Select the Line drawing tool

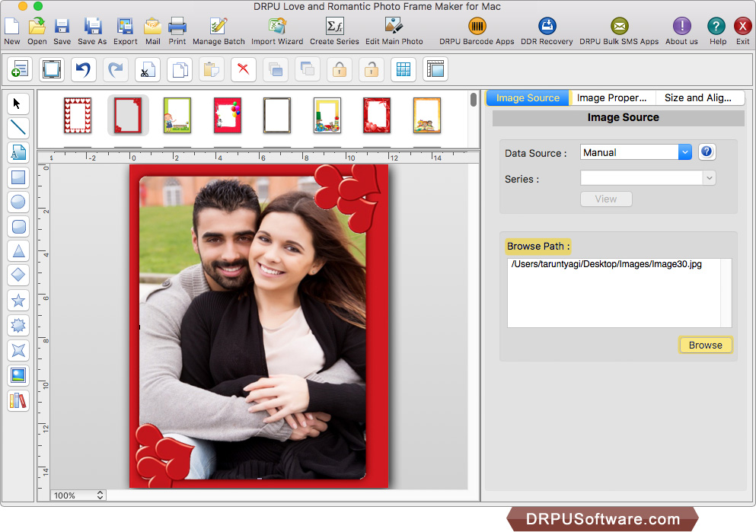[18, 128]
